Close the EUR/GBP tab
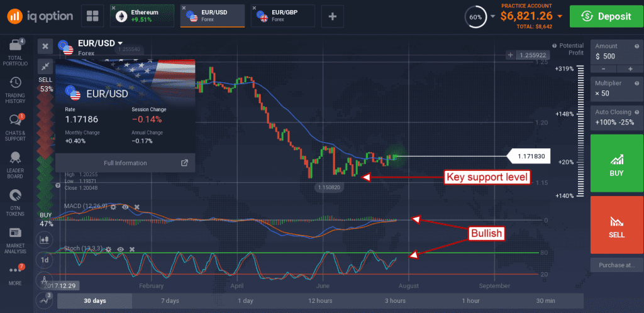Image resolution: width=644 pixels, height=313 pixels. point(254,8)
